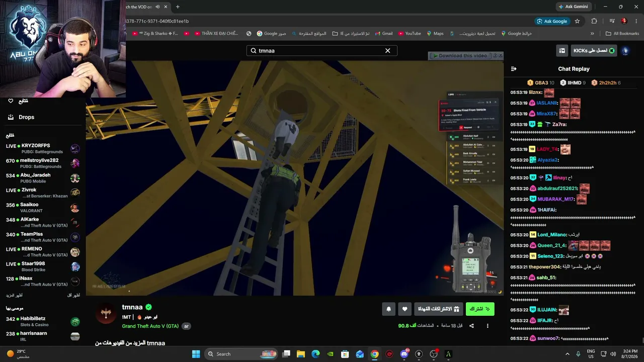The width and height of the screenshot is (644, 362).
Task: Open the All Bookmarks folder
Action: [x=622, y=34]
